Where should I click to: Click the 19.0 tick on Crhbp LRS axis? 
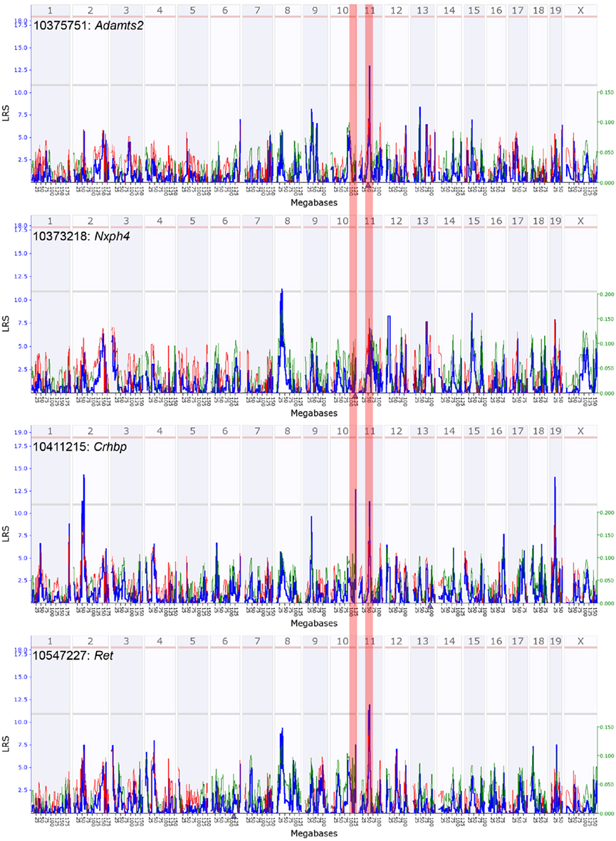point(21,432)
